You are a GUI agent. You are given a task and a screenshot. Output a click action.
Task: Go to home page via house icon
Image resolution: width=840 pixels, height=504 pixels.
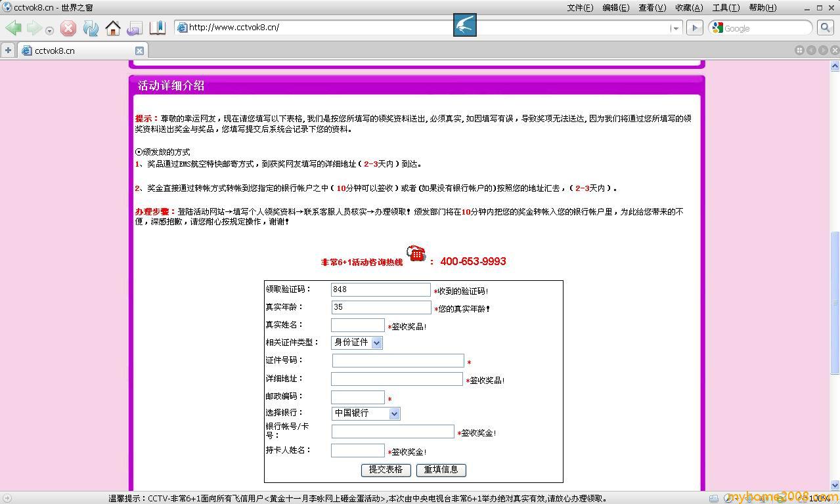pos(113,28)
